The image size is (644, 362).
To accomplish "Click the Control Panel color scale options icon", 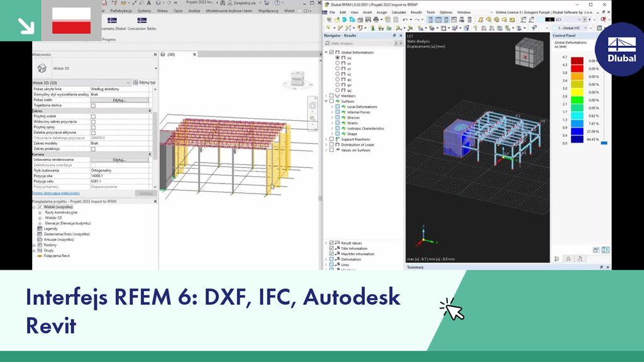I will click(606, 250).
